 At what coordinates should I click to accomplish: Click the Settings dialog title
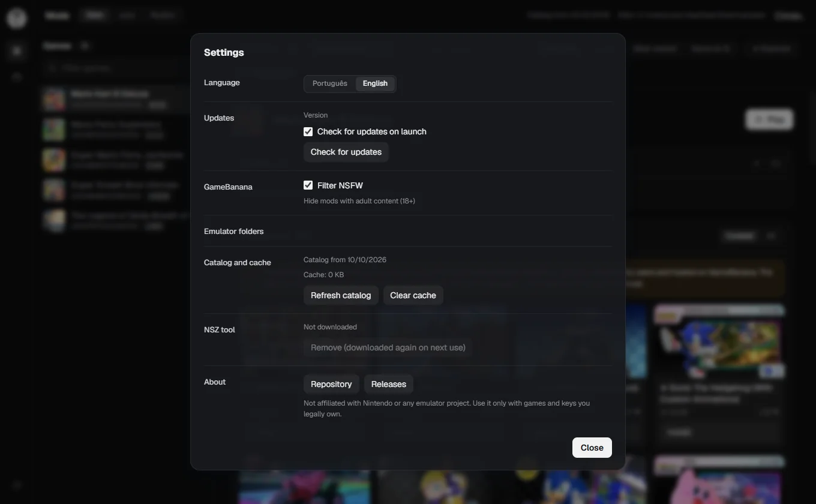[224, 52]
